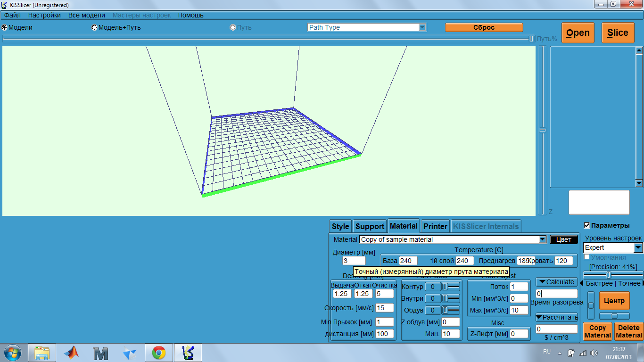Screen dimensions: 644x362
Task: Expand the Material name dropdown list
Action: [x=542, y=239]
